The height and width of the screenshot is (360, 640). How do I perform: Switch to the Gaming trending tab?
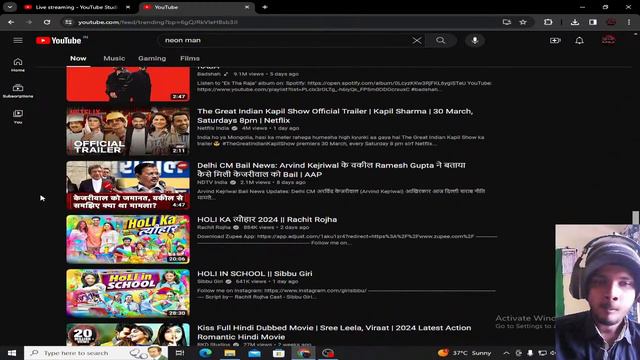[x=152, y=58]
